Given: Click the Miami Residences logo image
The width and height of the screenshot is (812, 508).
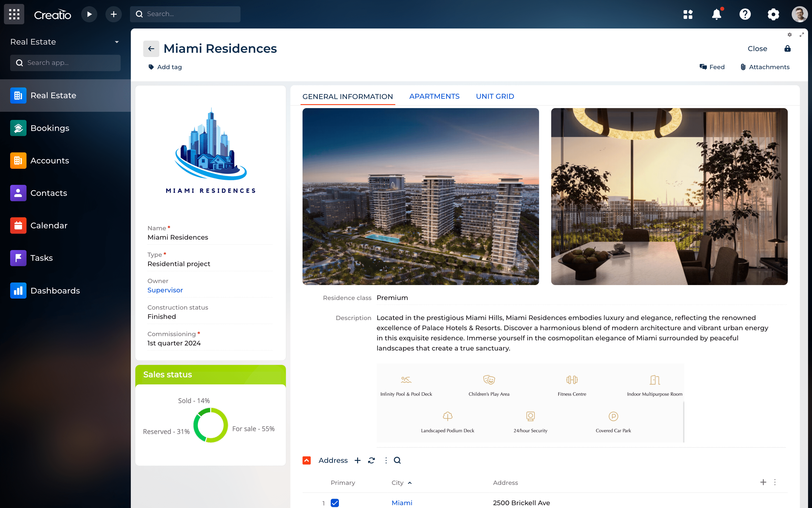Looking at the screenshot, I should tap(211, 150).
